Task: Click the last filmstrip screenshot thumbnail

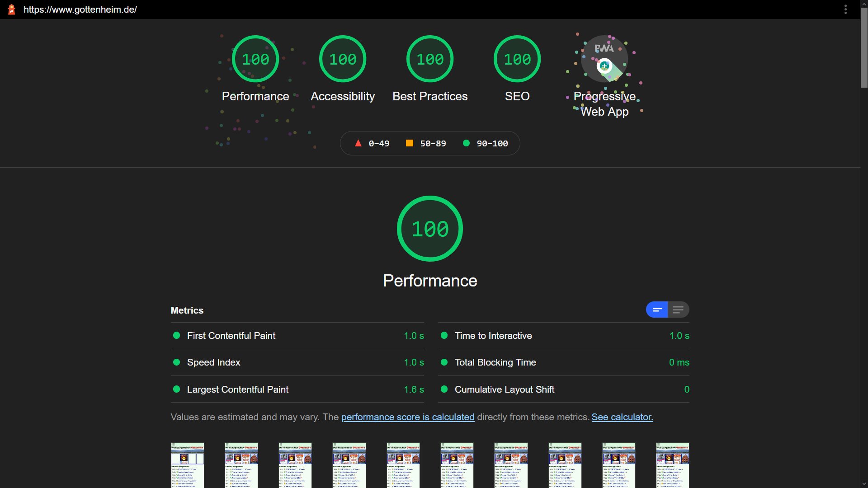Action: click(672, 465)
